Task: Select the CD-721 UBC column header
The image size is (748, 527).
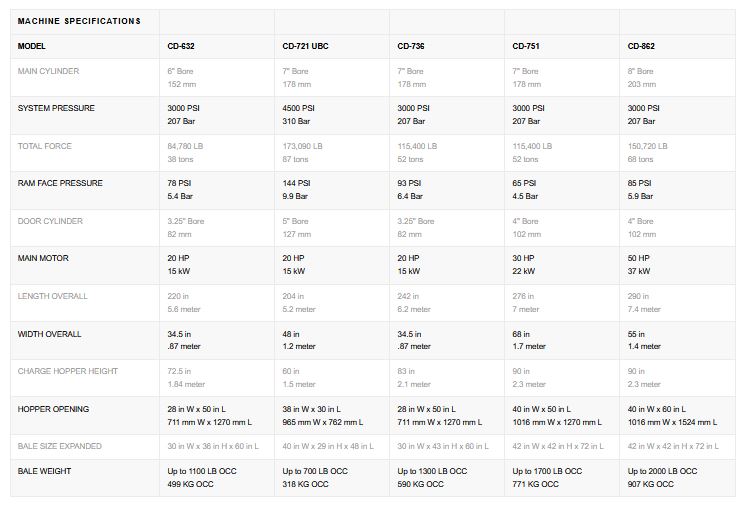Action: pos(304,46)
